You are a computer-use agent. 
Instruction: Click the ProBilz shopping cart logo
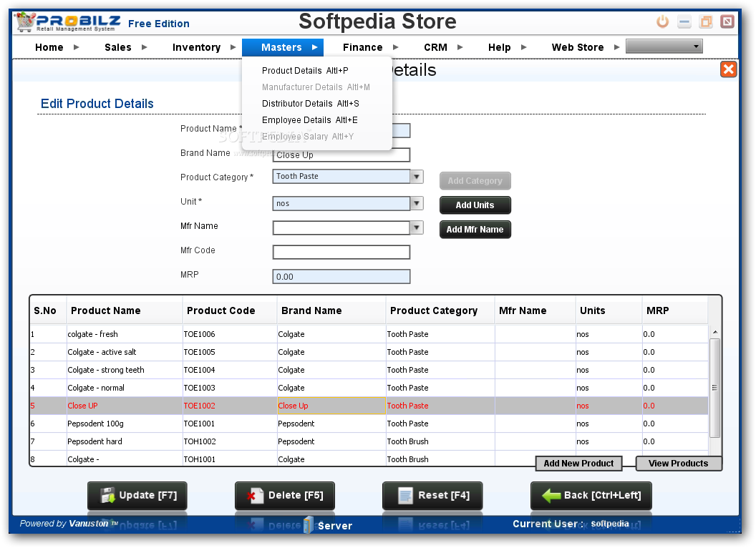tap(25, 21)
